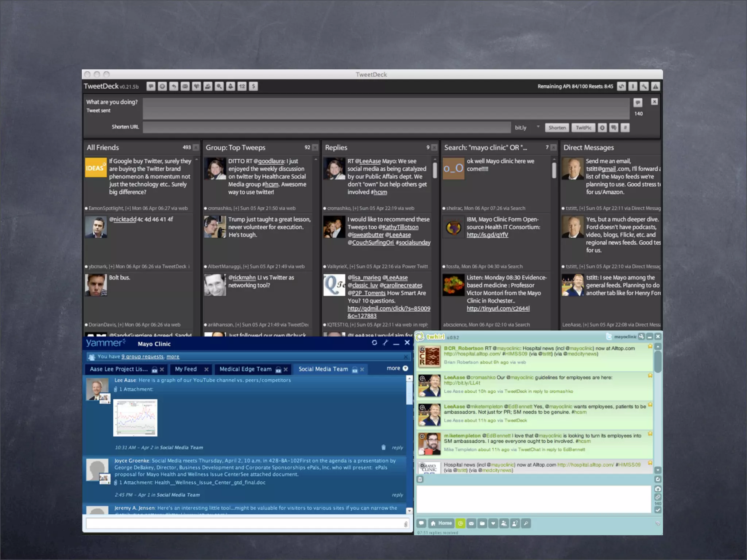Click the twhirl search magnifier in title bar
Image resolution: width=747 pixels, height=560 pixels.
641,337
